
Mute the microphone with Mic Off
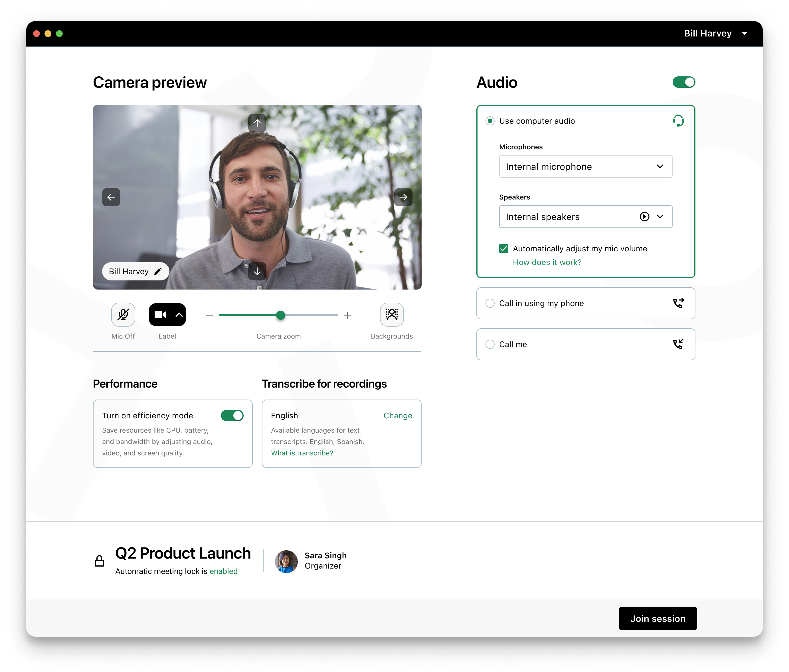(123, 315)
